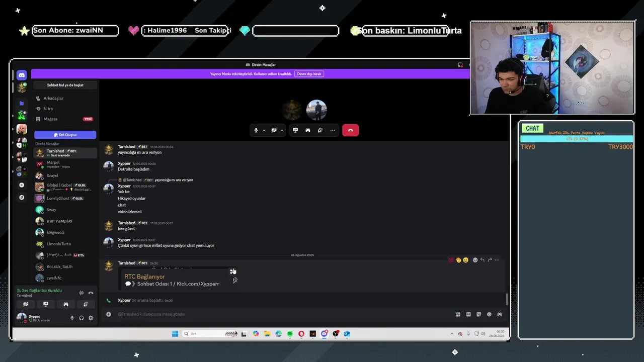The width and height of the screenshot is (644, 362).
Task: Open the kingwoolz direct message
Action: [65, 232]
